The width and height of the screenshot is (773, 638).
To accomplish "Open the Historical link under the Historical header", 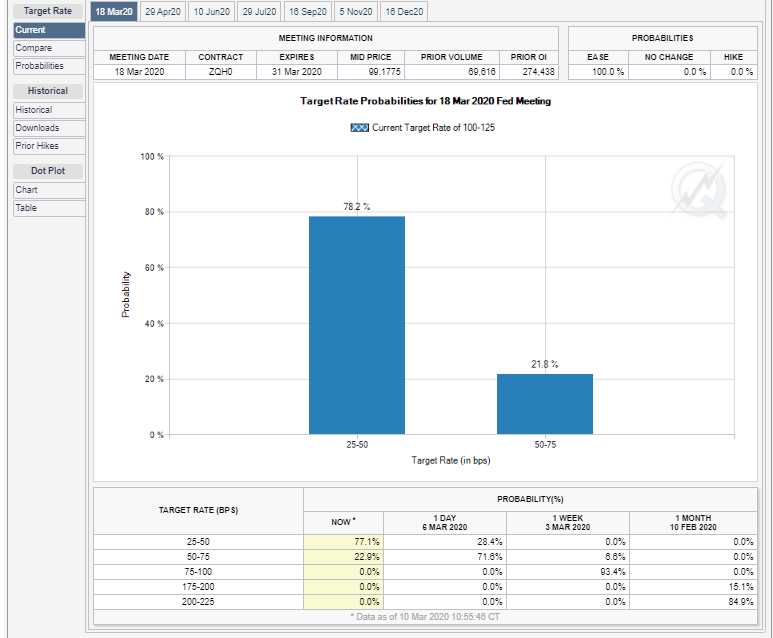I will (x=48, y=110).
